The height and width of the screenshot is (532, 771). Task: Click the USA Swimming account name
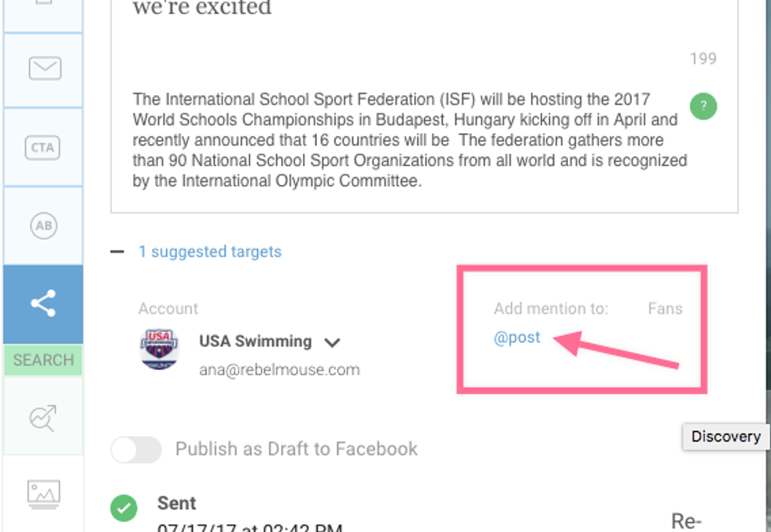coord(255,342)
